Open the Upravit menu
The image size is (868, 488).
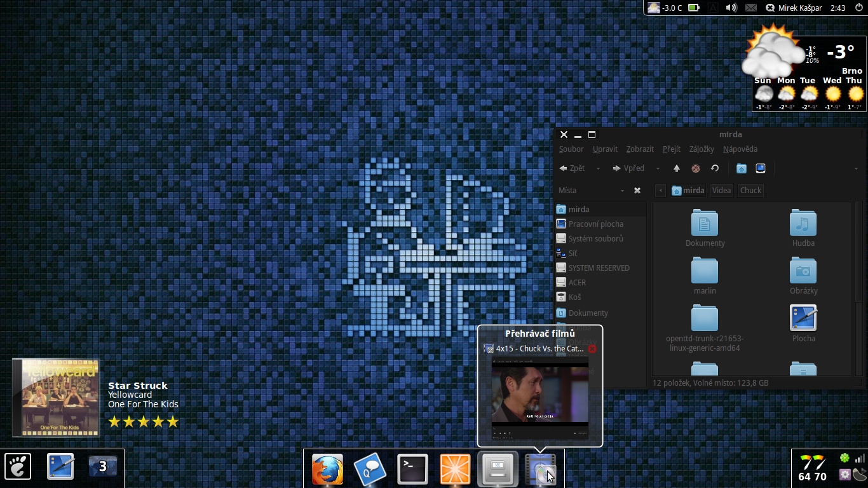(x=605, y=149)
